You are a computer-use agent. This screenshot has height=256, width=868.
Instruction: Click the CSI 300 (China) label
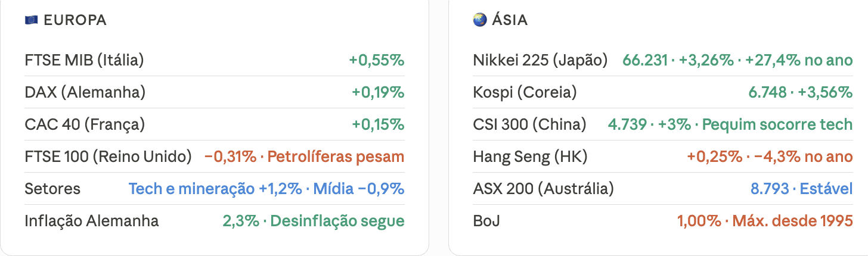(x=529, y=124)
